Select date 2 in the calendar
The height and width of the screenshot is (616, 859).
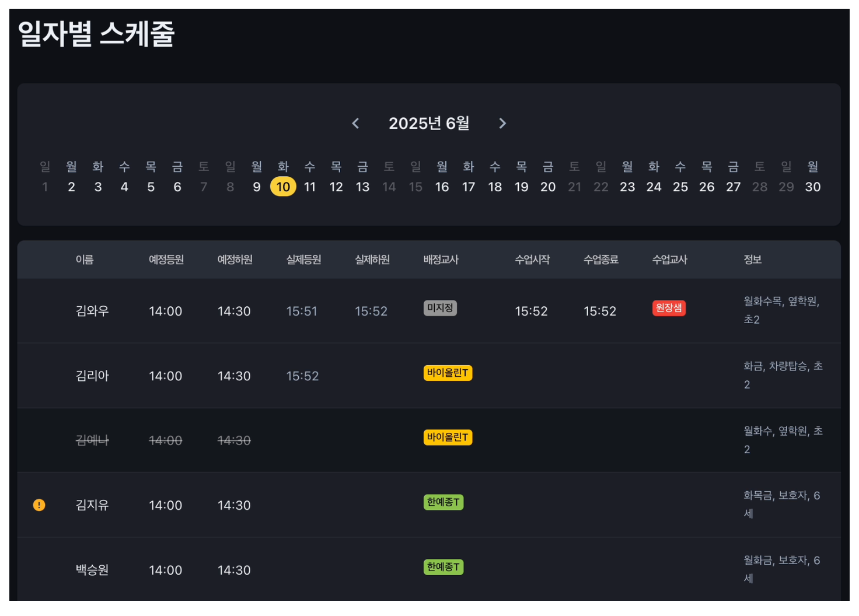(71, 187)
